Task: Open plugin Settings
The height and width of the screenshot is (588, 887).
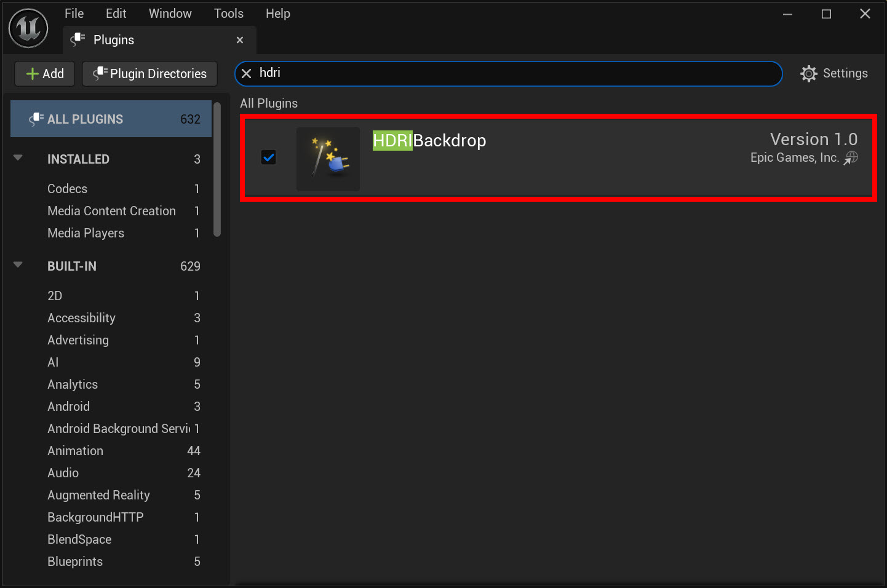Action: coord(834,74)
